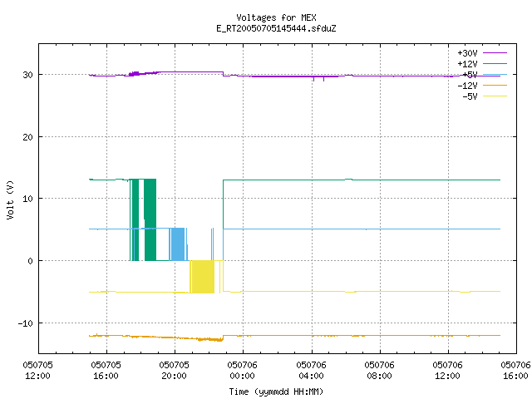Screen dimensions: 532x399
Task: Click the x-axis label 'Time (yymmdd HH:MM)'
Action: point(276,392)
